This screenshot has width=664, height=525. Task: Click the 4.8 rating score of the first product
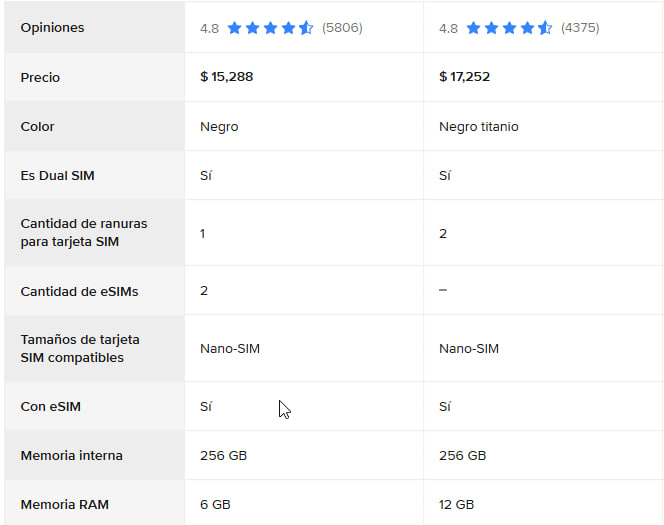(209, 28)
